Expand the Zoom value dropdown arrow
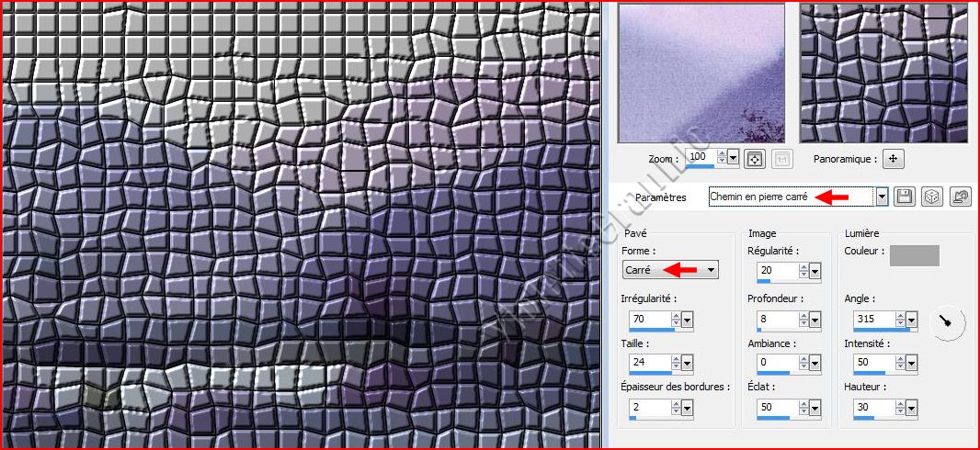 (733, 158)
